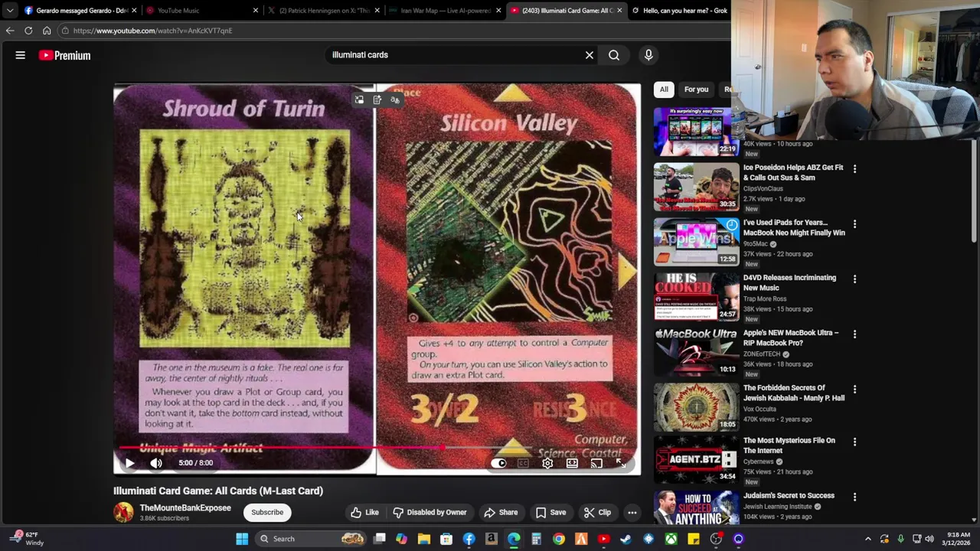Click the YouTube search magnifier button
Image resolution: width=980 pixels, height=551 pixels.
[614, 55]
